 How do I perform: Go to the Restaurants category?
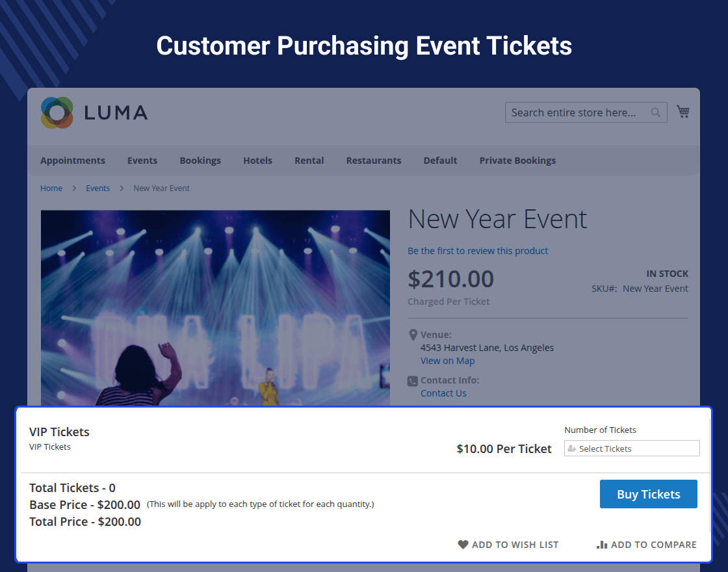pos(374,160)
